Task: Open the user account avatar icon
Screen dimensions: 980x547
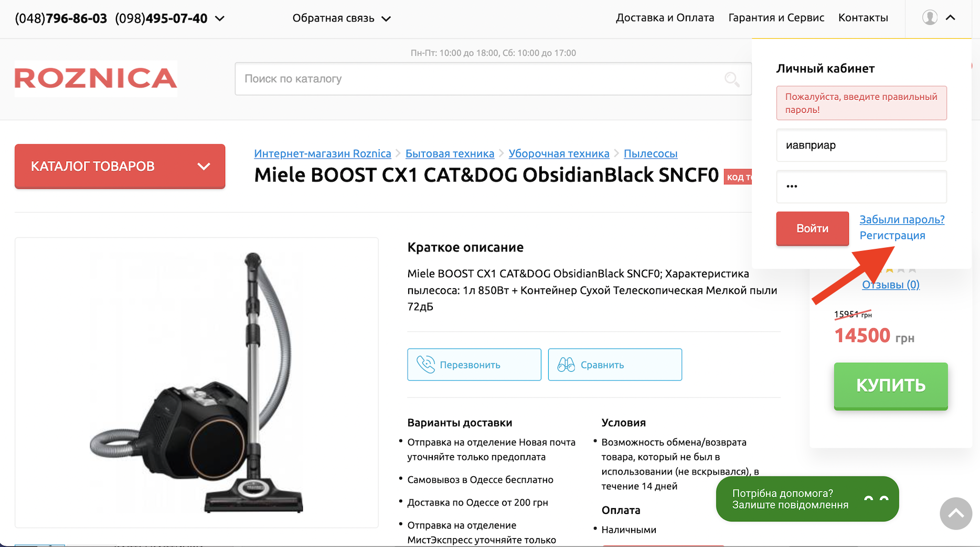Action: coord(930,18)
